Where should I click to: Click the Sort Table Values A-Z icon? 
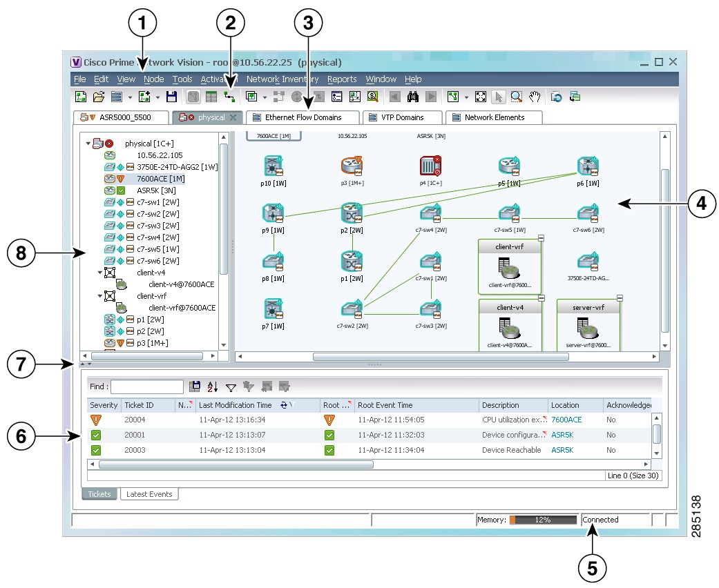pyautogui.click(x=212, y=386)
